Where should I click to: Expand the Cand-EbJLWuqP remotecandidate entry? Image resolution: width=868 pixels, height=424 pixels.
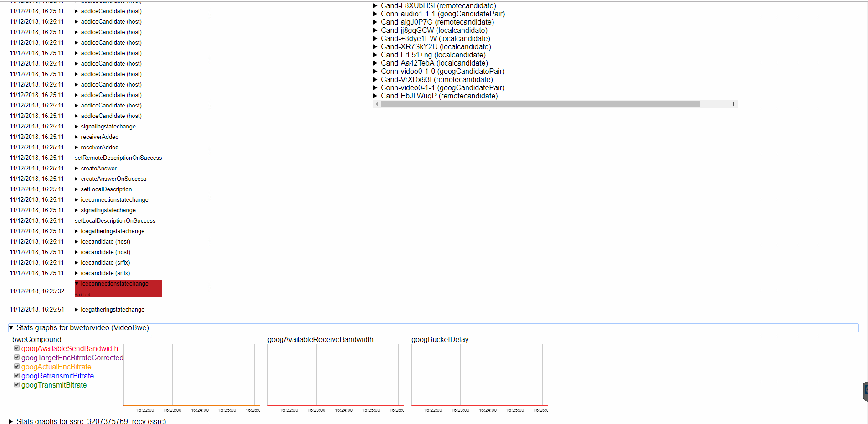pyautogui.click(x=375, y=96)
